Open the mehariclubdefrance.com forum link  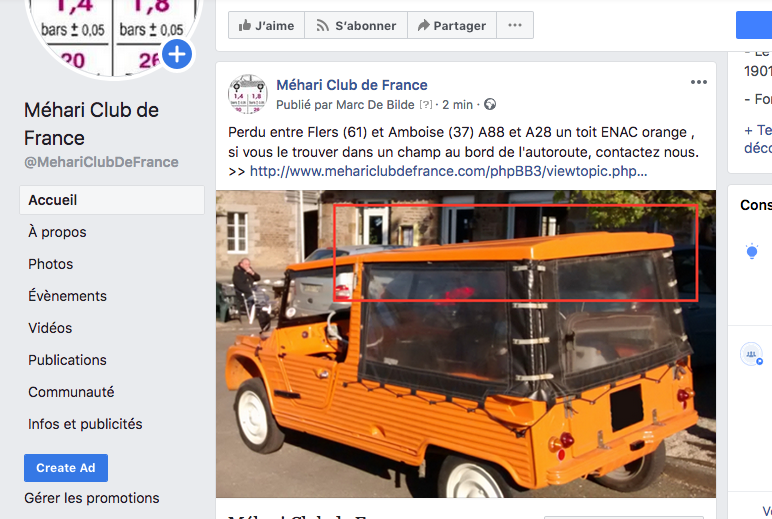click(449, 171)
